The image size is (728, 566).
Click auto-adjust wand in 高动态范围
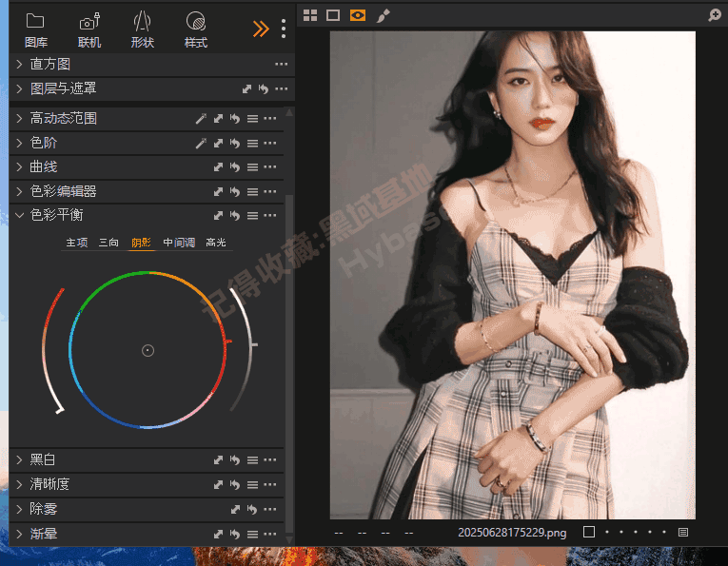[x=201, y=118]
